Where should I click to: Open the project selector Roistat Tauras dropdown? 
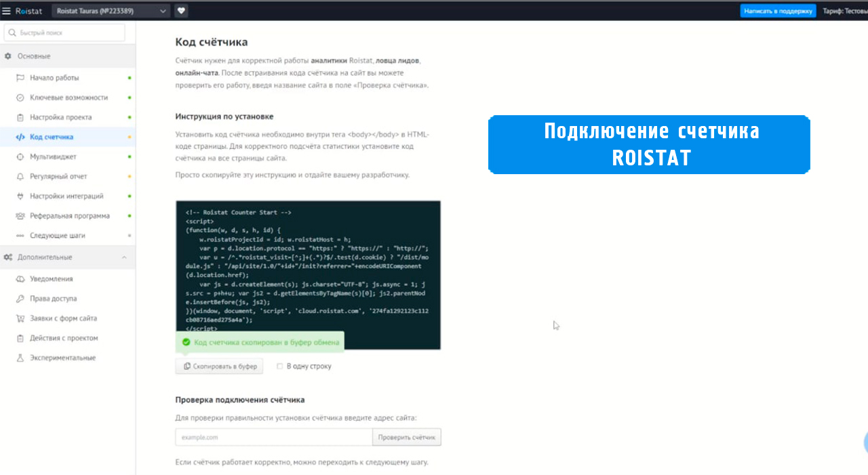(x=111, y=11)
